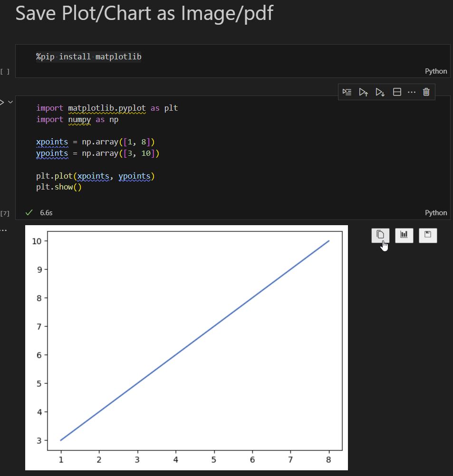Open language picker via Python label on plot cell
The width and height of the screenshot is (453, 476).
tap(435, 212)
